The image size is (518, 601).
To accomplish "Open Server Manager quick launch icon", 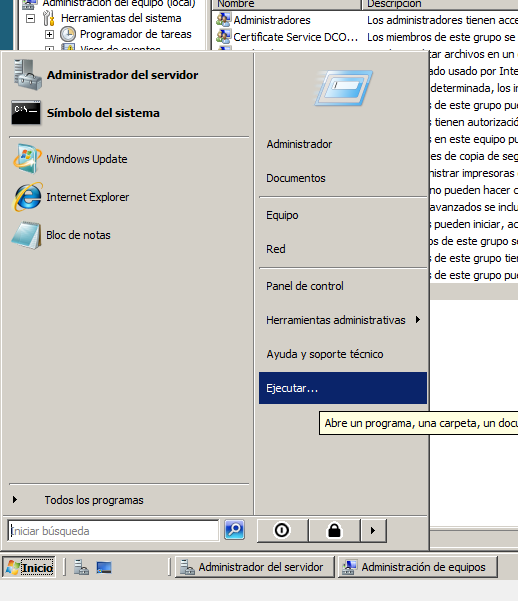I will coord(81,567).
